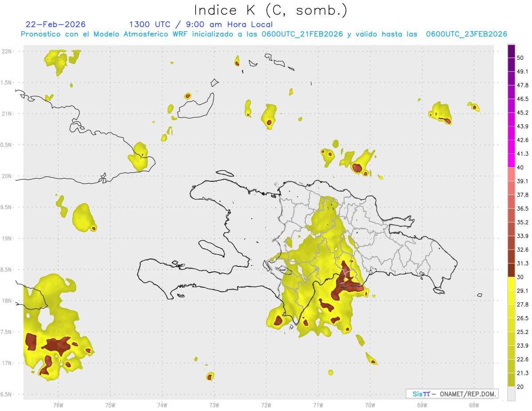Viewport: 532px width, 411px height.
Task: Click the brown swatch between 30 and 31.3
Action: coord(511,270)
